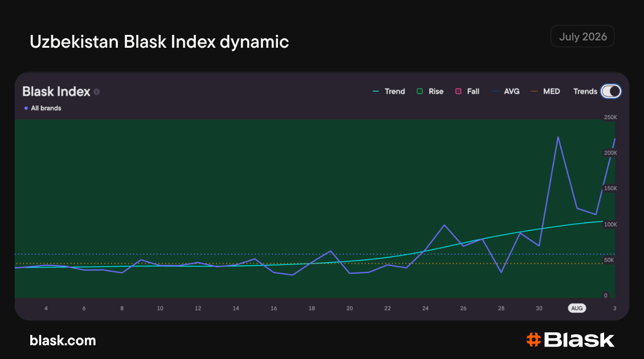The width and height of the screenshot is (644, 359).
Task: Click the info icon beside Blask Index
Action: pos(97,92)
